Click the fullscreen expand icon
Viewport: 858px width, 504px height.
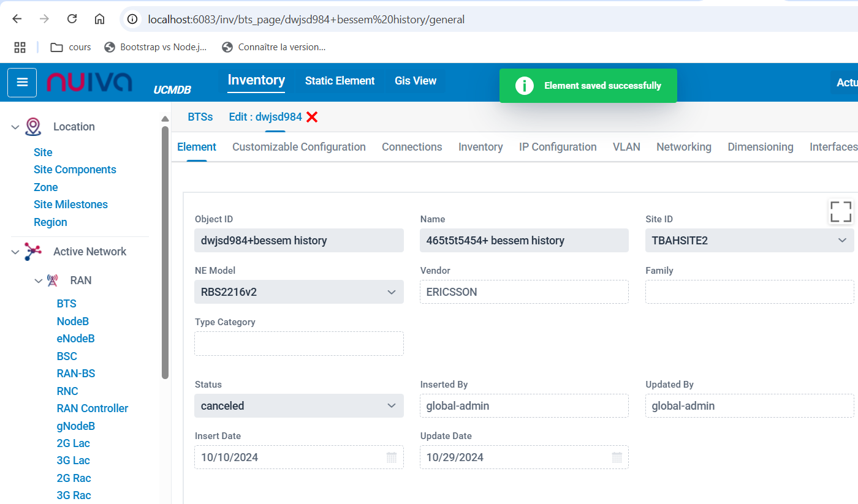[x=840, y=211]
